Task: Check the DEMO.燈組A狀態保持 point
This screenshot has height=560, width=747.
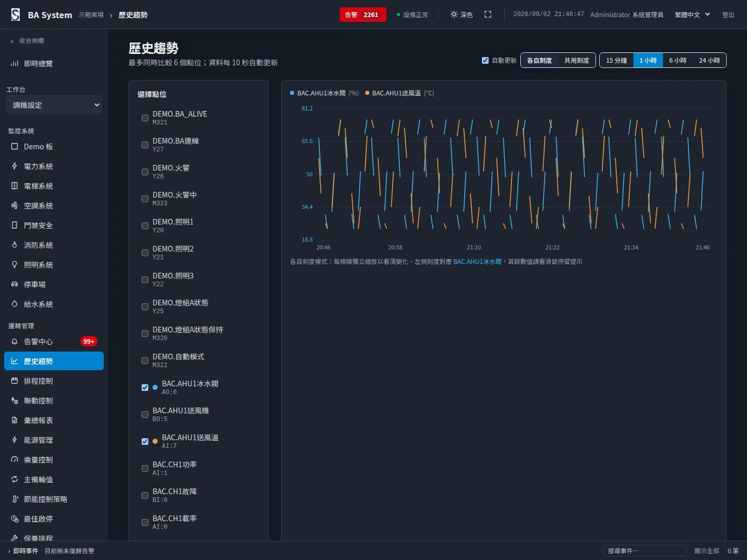Action: tap(145, 333)
